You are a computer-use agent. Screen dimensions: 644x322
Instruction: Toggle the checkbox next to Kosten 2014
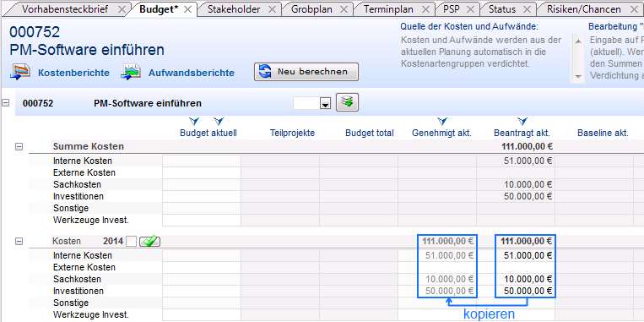[x=131, y=242]
